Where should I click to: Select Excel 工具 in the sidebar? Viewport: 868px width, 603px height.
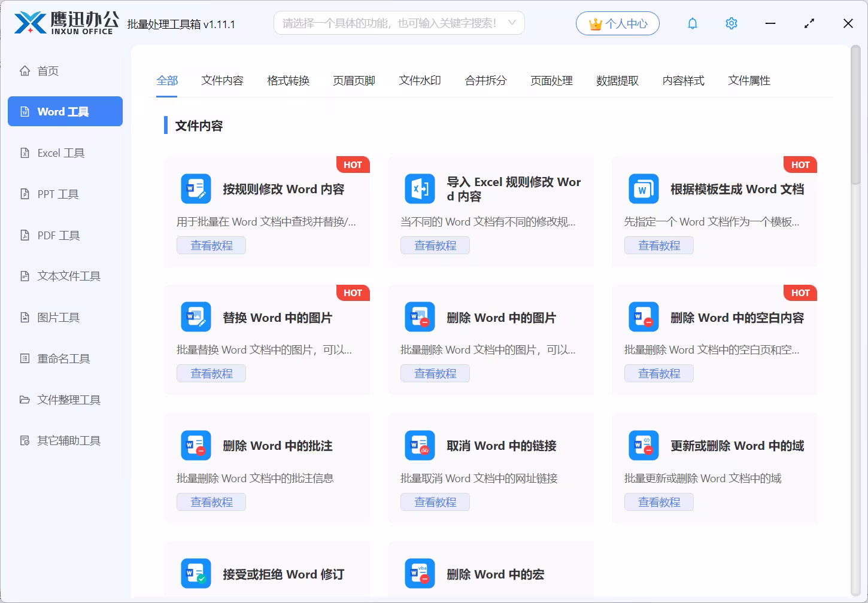[60, 153]
